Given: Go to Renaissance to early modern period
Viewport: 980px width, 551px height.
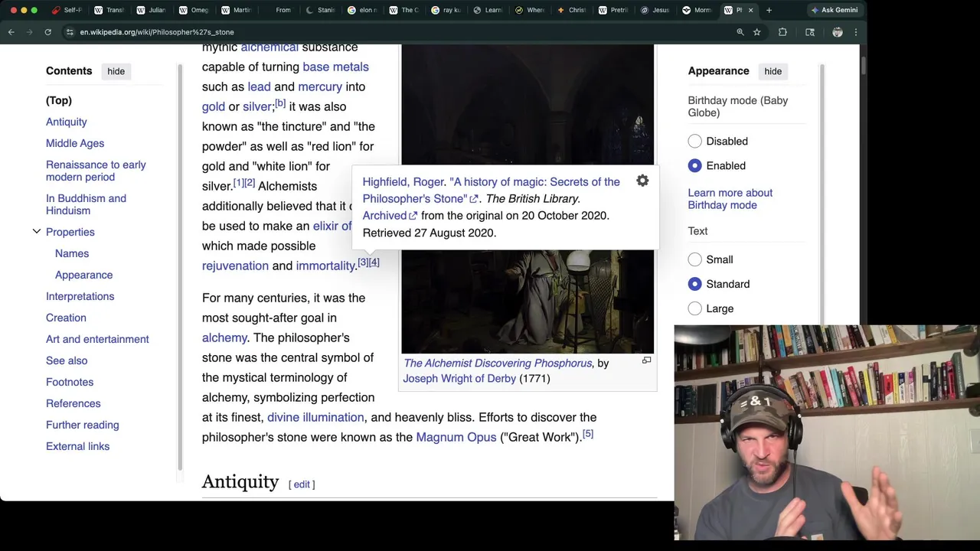Looking at the screenshot, I should pos(96,171).
